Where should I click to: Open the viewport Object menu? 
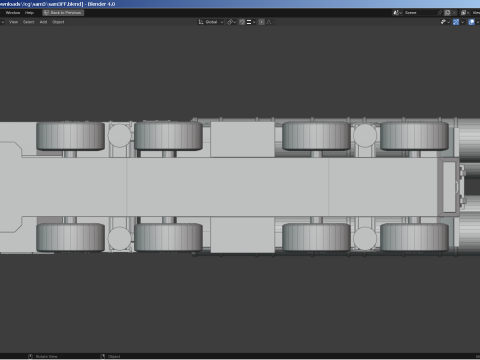58,22
